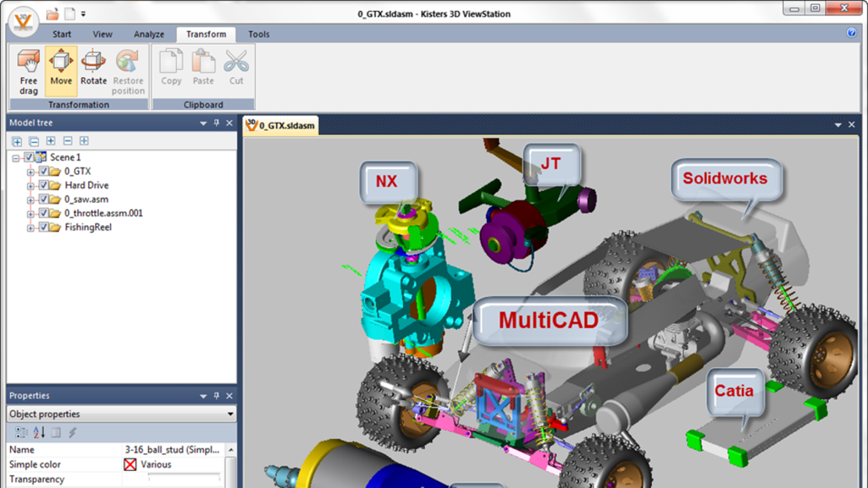
Task: Expand the 0_GTX tree node
Action: click(x=30, y=172)
